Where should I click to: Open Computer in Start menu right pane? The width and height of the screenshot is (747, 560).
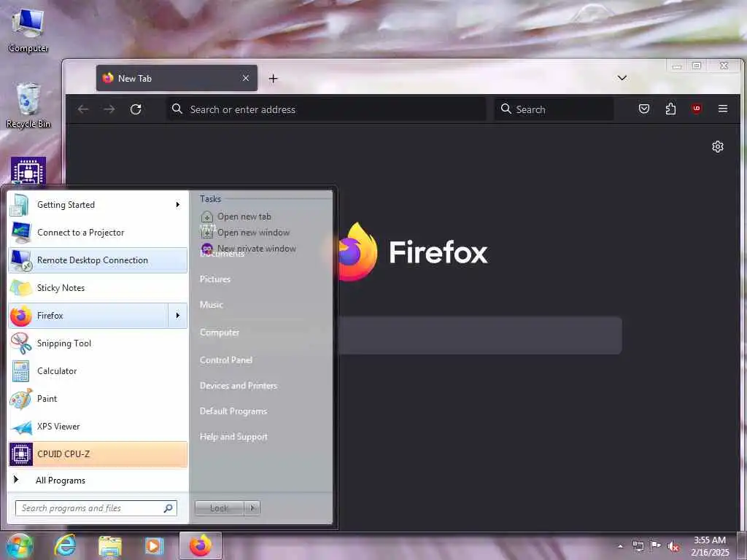[x=219, y=332]
